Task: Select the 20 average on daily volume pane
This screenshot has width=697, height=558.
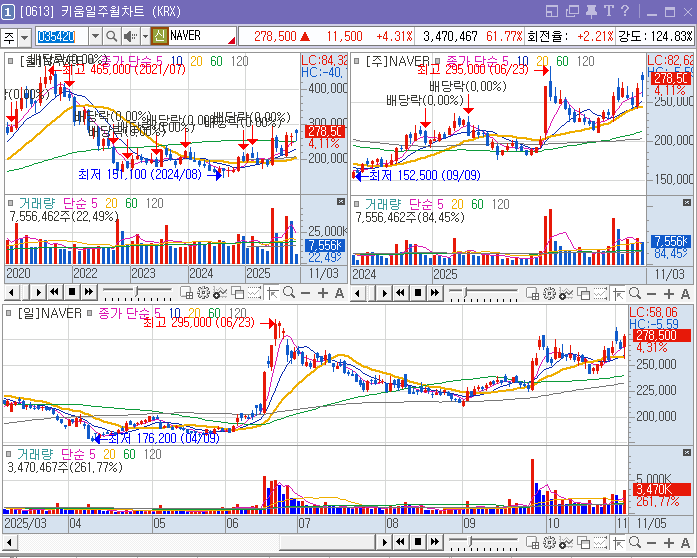Action: tap(109, 454)
